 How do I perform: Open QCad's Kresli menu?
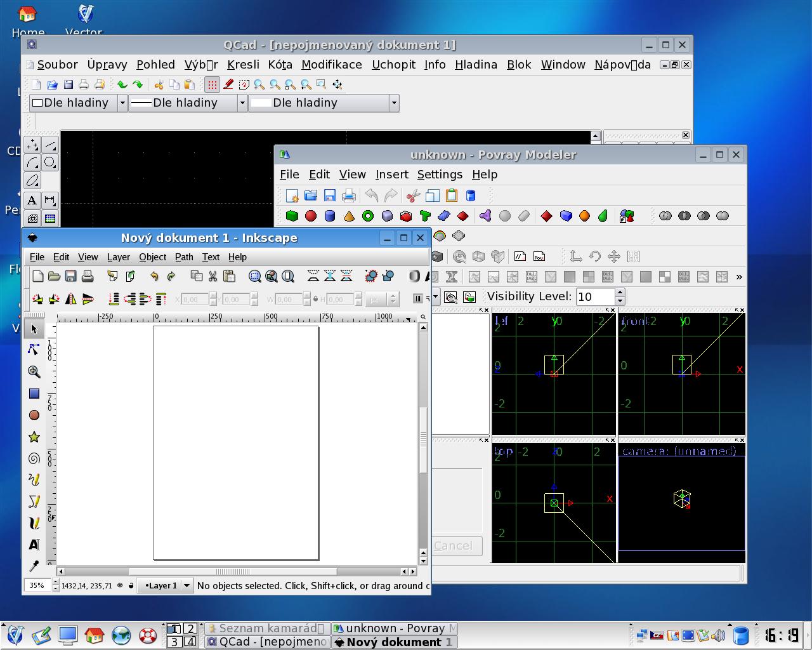click(x=243, y=65)
